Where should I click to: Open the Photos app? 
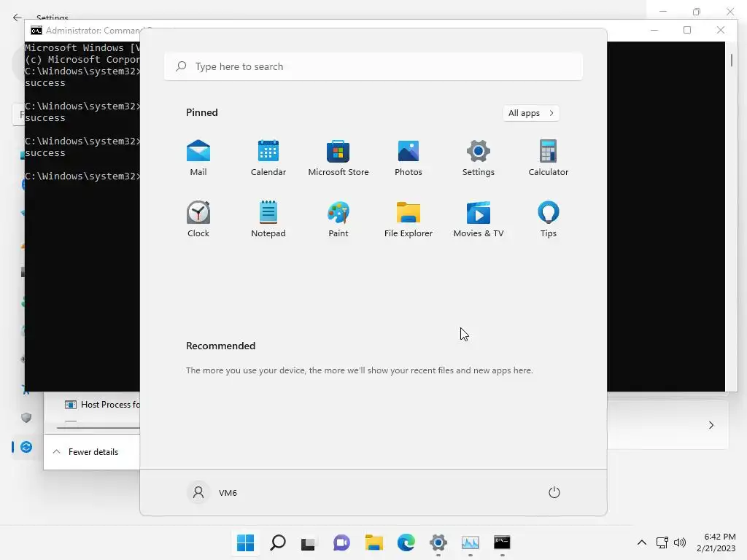point(409,158)
